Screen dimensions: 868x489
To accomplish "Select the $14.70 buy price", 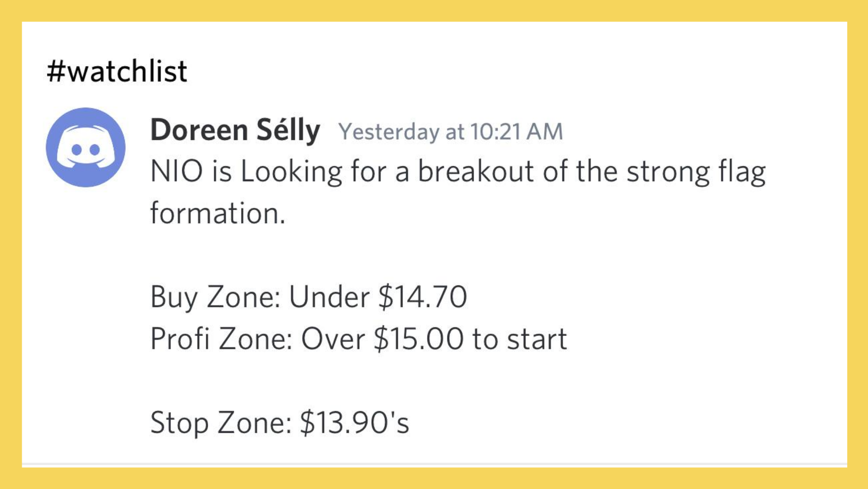I will (x=422, y=297).
